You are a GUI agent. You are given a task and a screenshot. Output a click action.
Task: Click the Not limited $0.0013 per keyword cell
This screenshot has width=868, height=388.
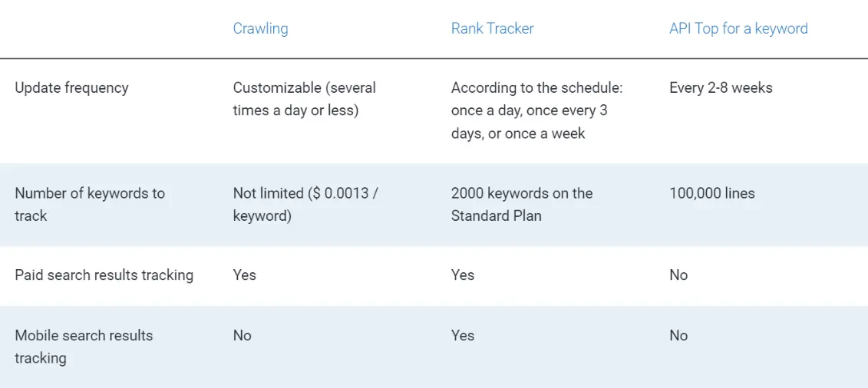click(305, 205)
